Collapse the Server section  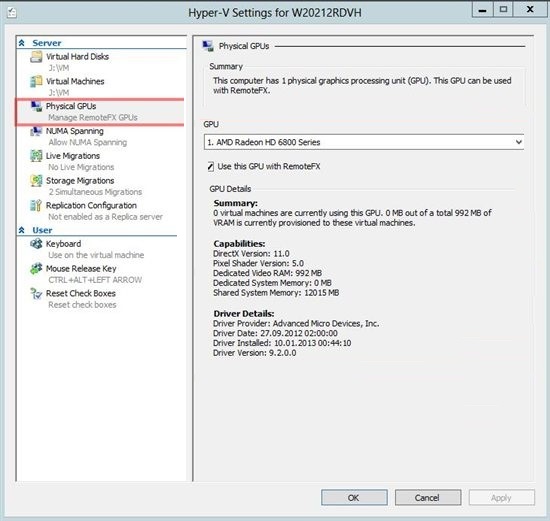tap(22, 43)
